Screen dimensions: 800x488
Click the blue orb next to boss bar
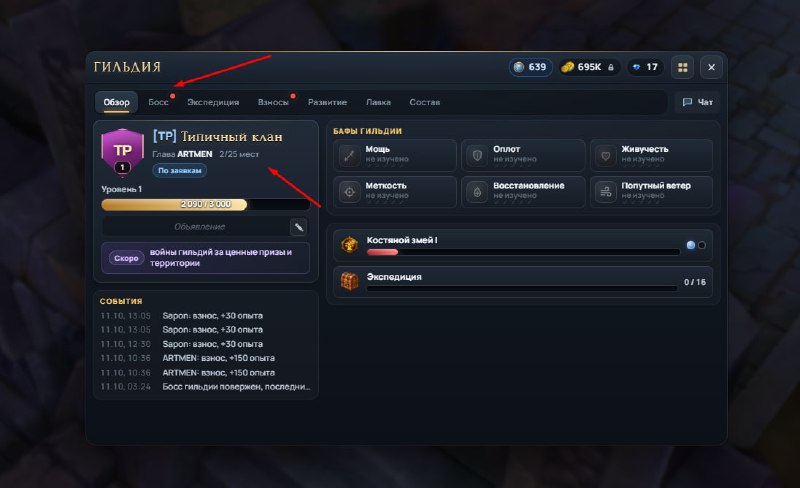point(691,245)
